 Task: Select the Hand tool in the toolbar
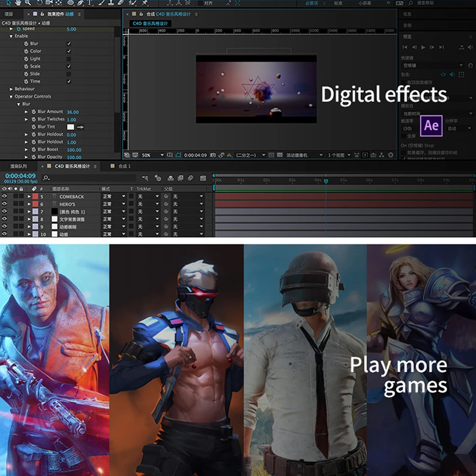[17, 3]
